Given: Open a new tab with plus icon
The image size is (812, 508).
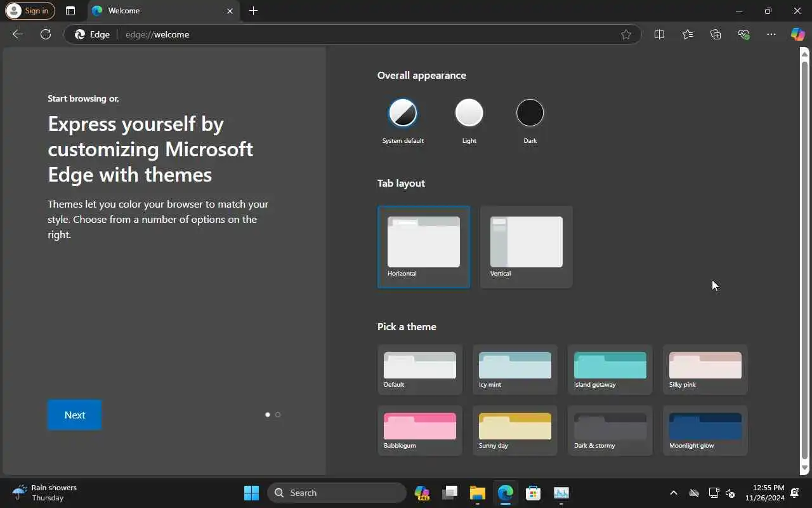Looking at the screenshot, I should tap(253, 11).
